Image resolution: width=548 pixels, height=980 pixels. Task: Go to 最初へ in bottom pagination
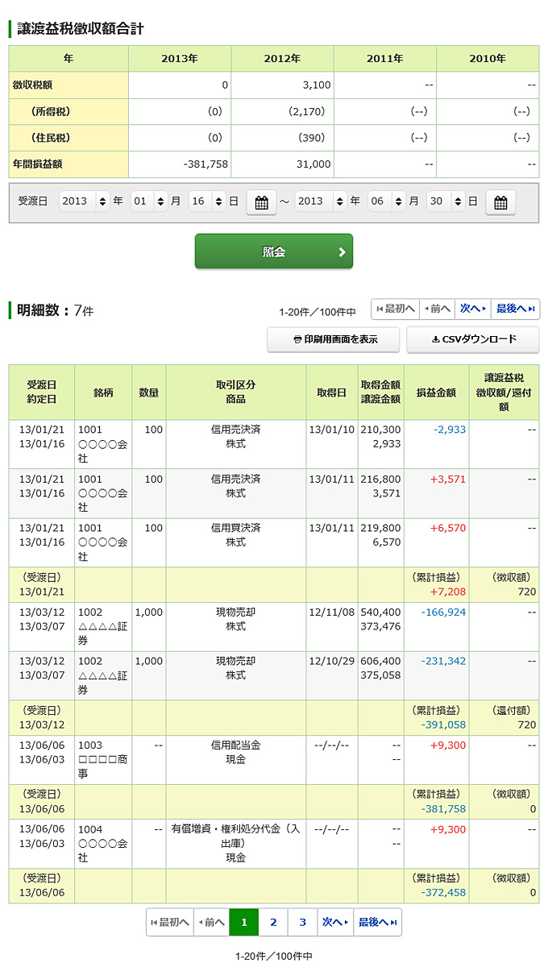click(170, 922)
